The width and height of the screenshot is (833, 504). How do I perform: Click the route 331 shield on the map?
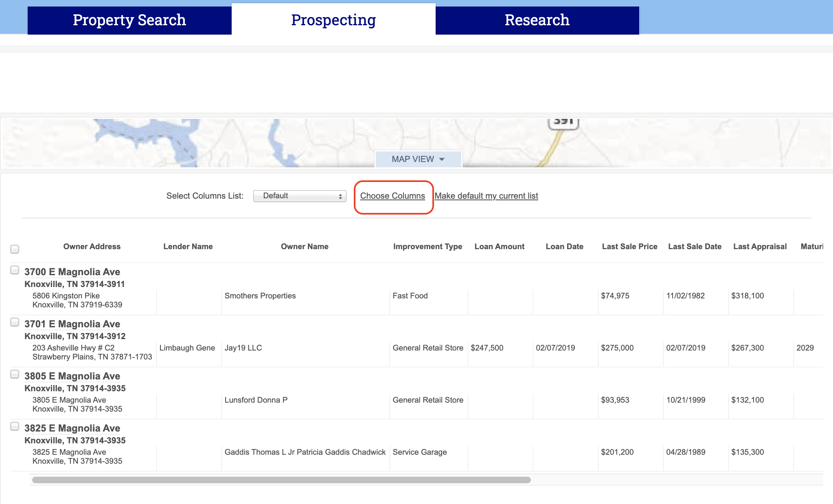pyautogui.click(x=563, y=123)
